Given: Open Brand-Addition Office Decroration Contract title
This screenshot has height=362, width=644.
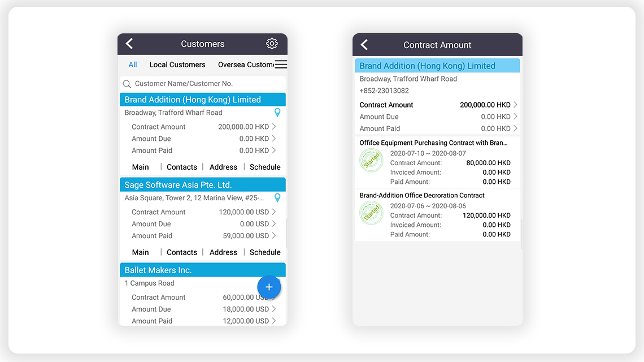Looking at the screenshot, I should (422, 195).
